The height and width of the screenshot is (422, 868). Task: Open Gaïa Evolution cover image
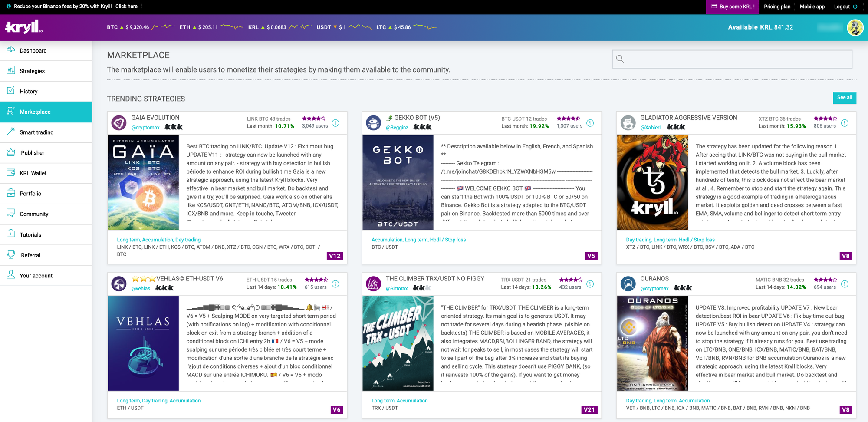tap(143, 182)
